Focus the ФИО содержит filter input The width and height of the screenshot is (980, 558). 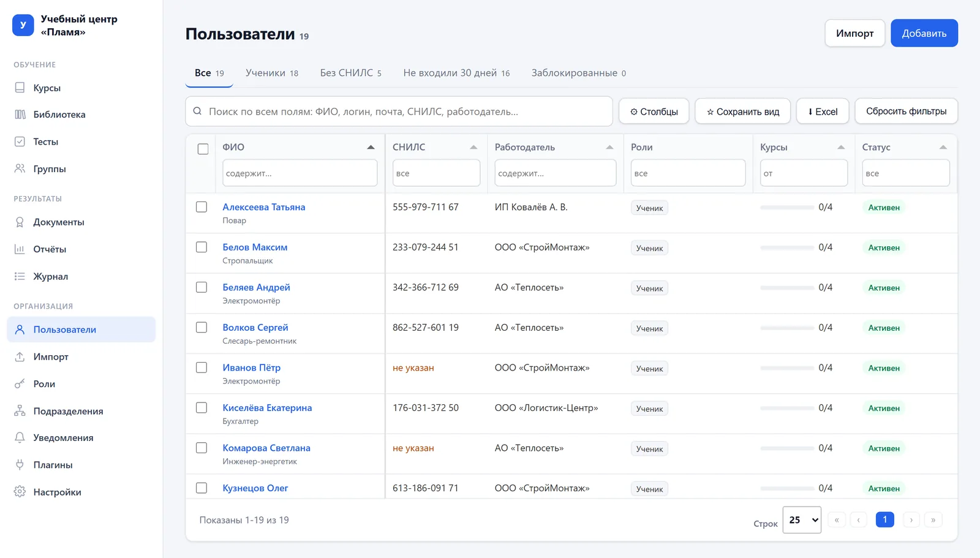pos(300,173)
